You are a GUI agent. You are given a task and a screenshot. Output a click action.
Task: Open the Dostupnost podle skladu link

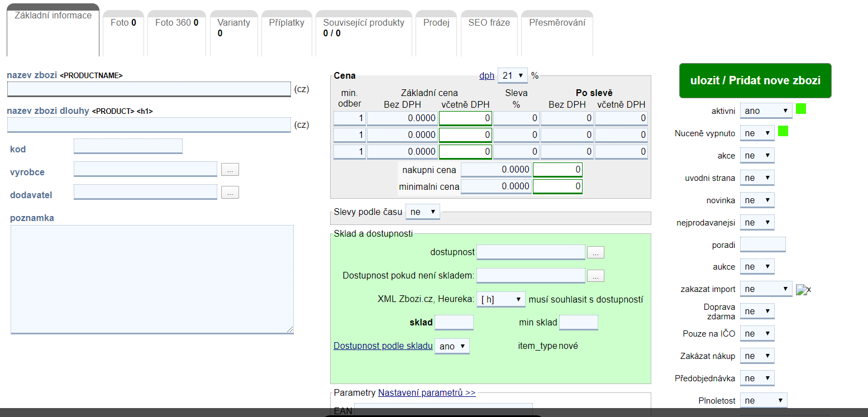coord(383,346)
